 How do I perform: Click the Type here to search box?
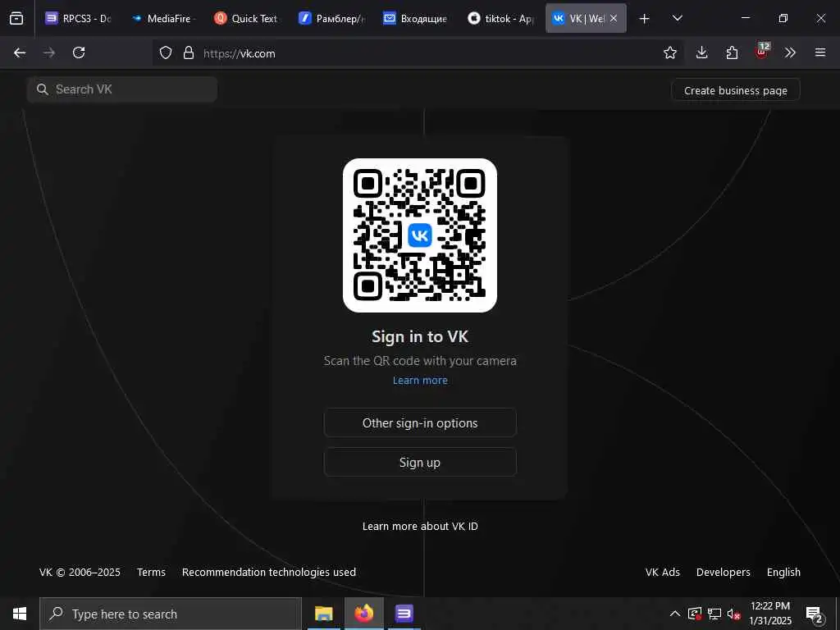click(x=171, y=614)
